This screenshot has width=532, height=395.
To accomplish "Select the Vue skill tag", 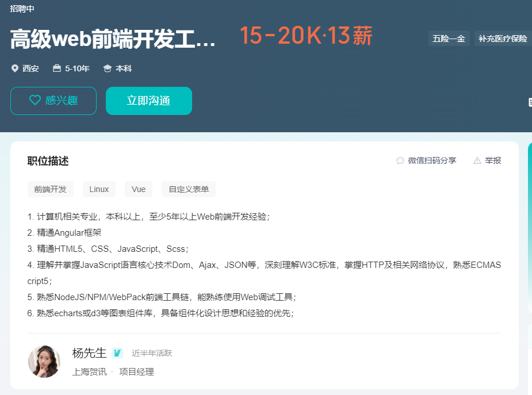I will click(139, 189).
